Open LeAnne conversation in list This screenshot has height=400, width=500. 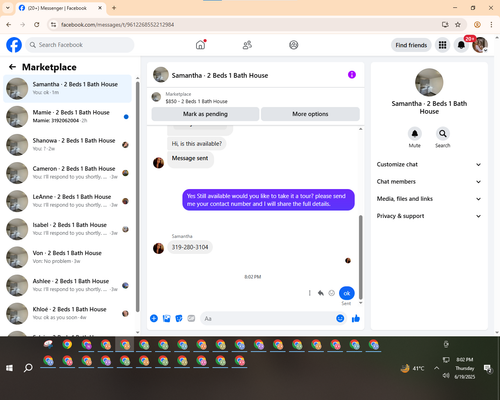pyautogui.click(x=67, y=201)
